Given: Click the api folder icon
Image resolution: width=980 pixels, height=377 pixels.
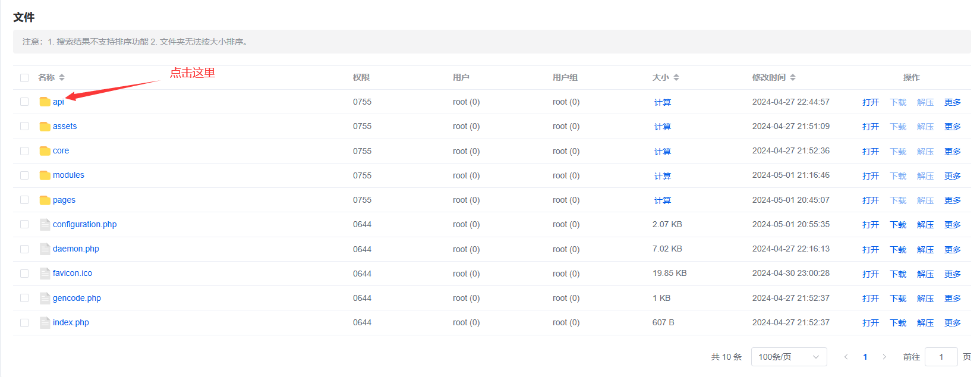Looking at the screenshot, I should 45,102.
